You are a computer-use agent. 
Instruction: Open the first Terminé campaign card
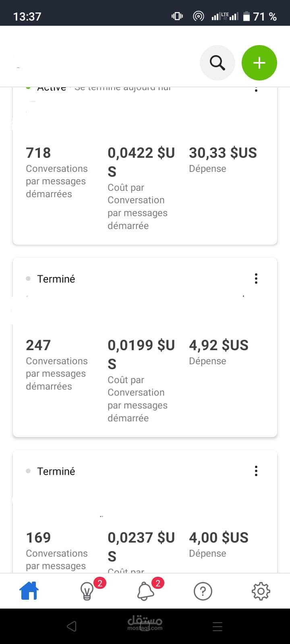145,347
